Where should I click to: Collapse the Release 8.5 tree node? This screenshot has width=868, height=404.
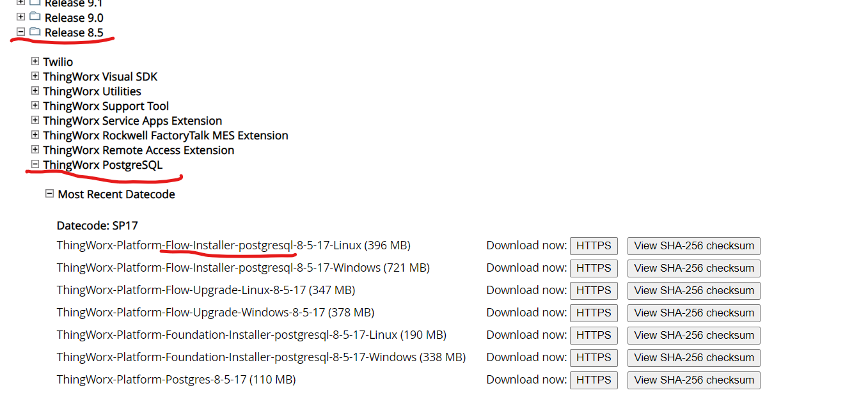coord(21,32)
